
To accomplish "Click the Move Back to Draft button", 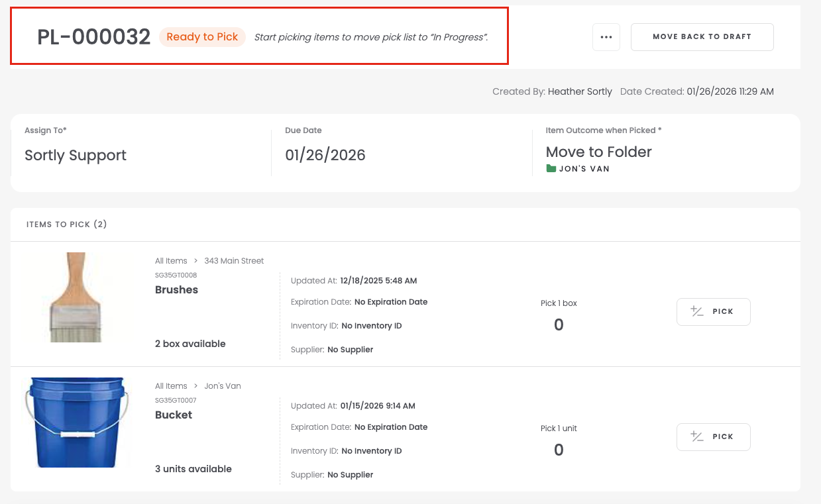I will point(702,37).
